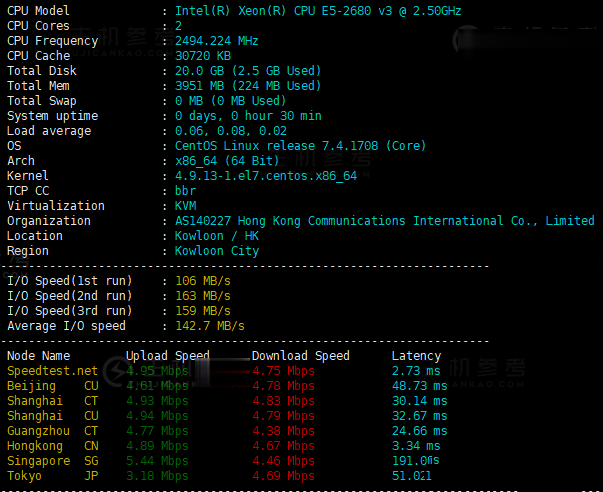The image size is (603, 492).
Task: Select organization AS140227 Hong Kong Communications
Action: 290,221
